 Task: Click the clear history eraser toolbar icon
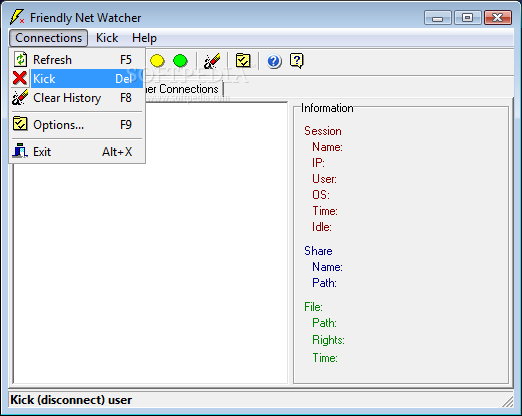[212, 61]
